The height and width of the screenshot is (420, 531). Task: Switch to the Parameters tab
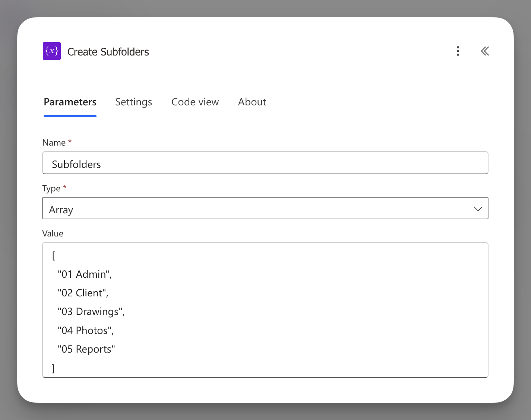click(x=70, y=102)
